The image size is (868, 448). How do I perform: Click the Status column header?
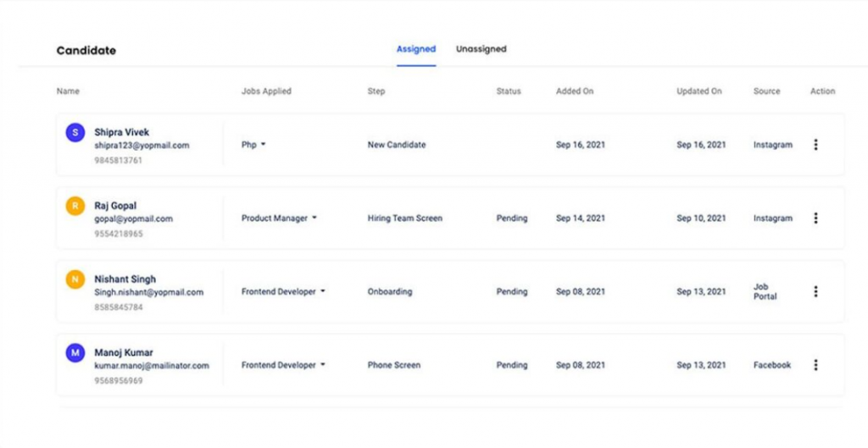(509, 91)
